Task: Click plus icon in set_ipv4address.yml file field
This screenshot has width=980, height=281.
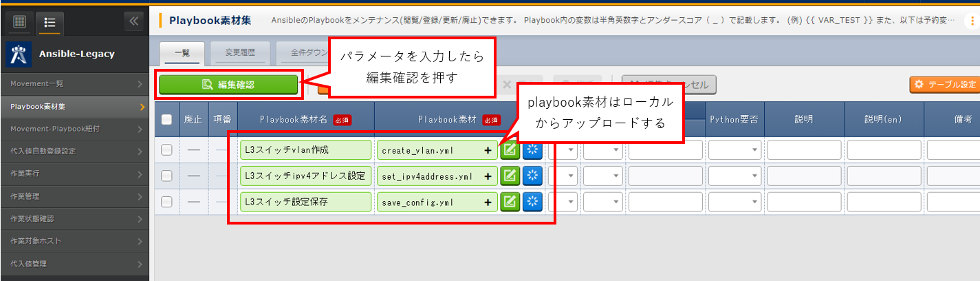Action: click(x=488, y=176)
